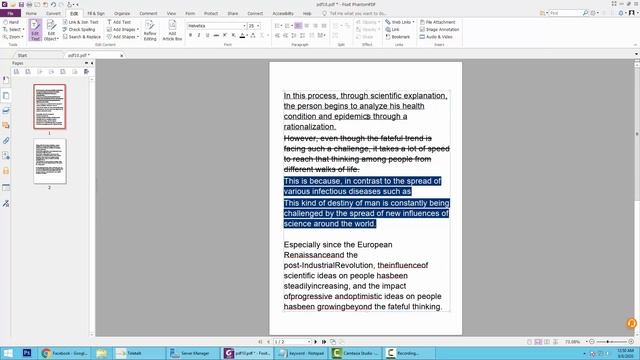Switch to the Protect ribbon tab
640x360 pixels.
click(211, 13)
